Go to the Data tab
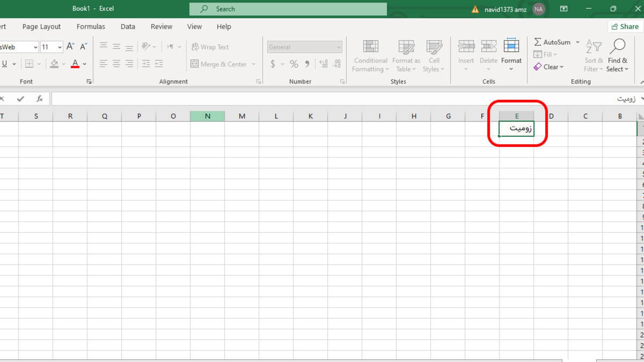The image size is (644, 362). pos(128,26)
